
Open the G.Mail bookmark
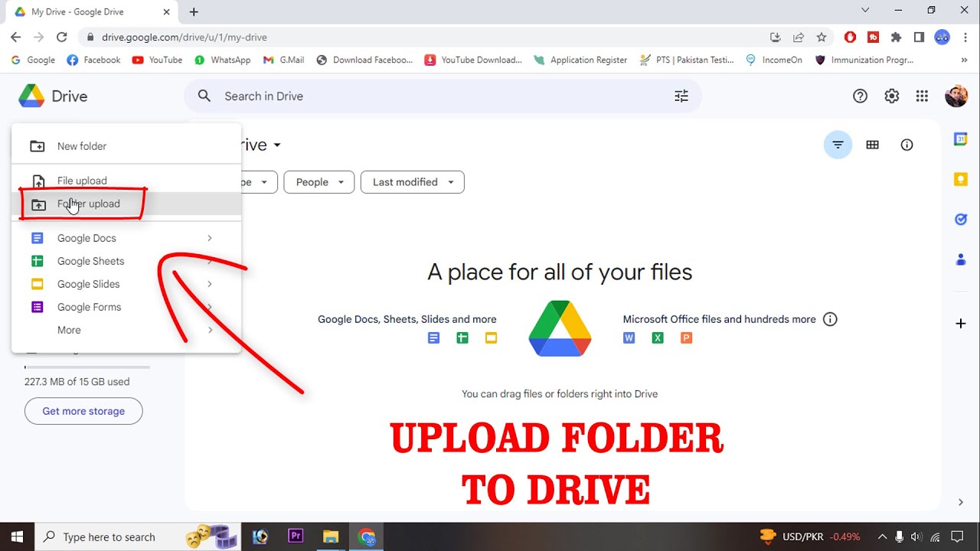click(x=283, y=60)
